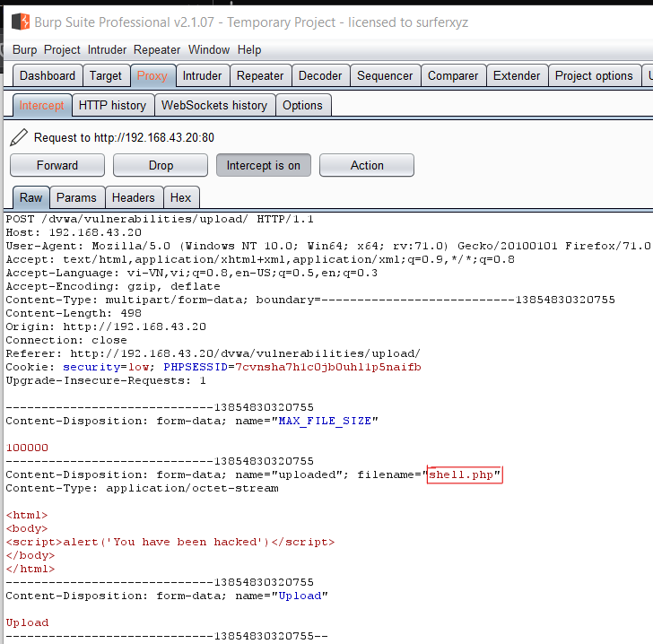
Task: Click the Burp Suite logo icon
Action: coord(21,22)
